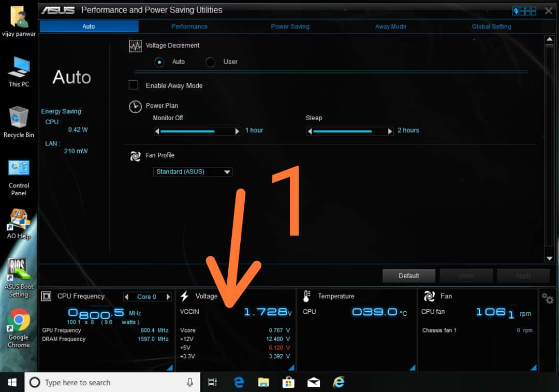Click the Default button
The image size is (559, 392).
pos(408,275)
